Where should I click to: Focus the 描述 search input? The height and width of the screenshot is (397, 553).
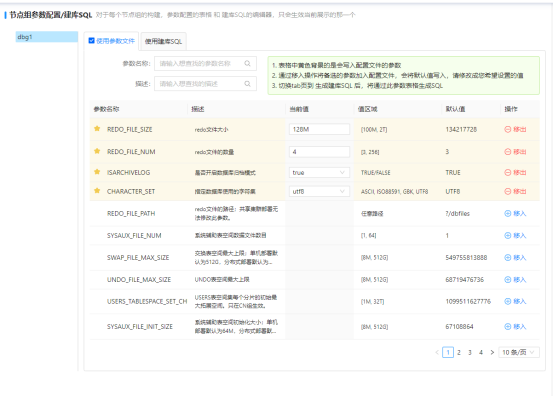tap(205, 84)
